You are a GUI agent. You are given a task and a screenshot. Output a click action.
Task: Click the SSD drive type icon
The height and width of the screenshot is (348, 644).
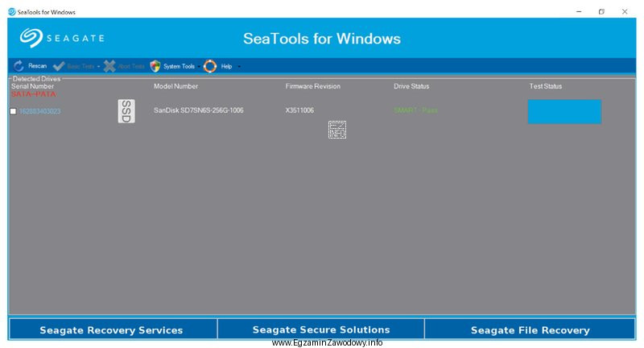click(126, 111)
